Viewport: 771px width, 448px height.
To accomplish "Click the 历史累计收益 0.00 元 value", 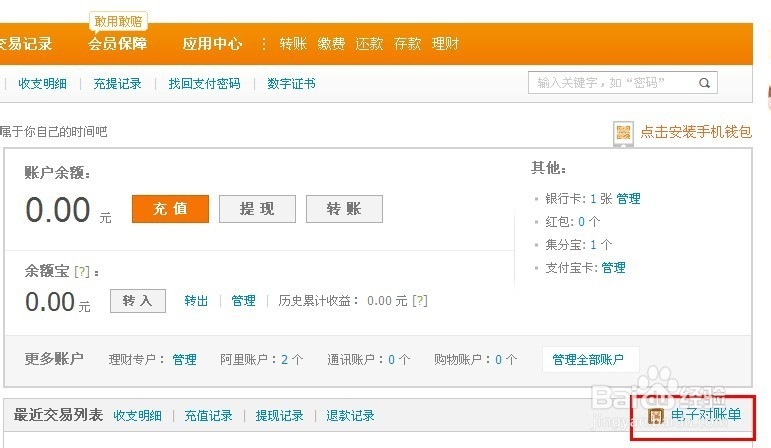I will [x=387, y=301].
